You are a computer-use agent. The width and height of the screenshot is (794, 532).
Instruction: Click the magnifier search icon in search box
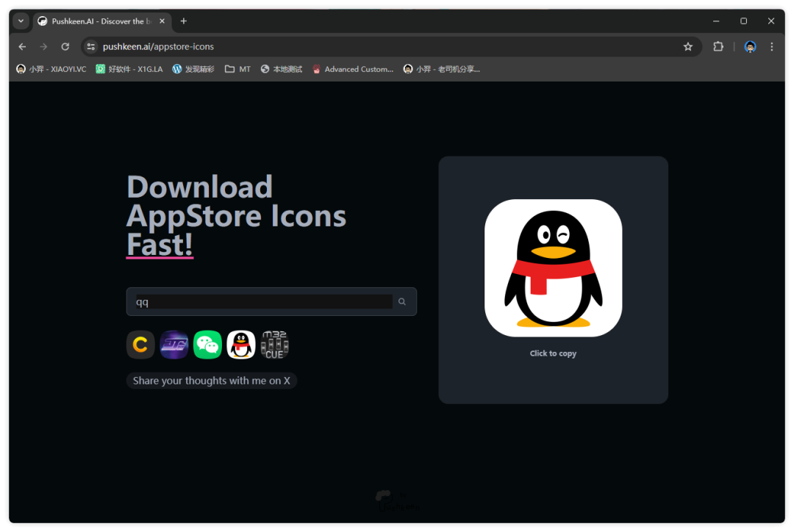coord(402,302)
